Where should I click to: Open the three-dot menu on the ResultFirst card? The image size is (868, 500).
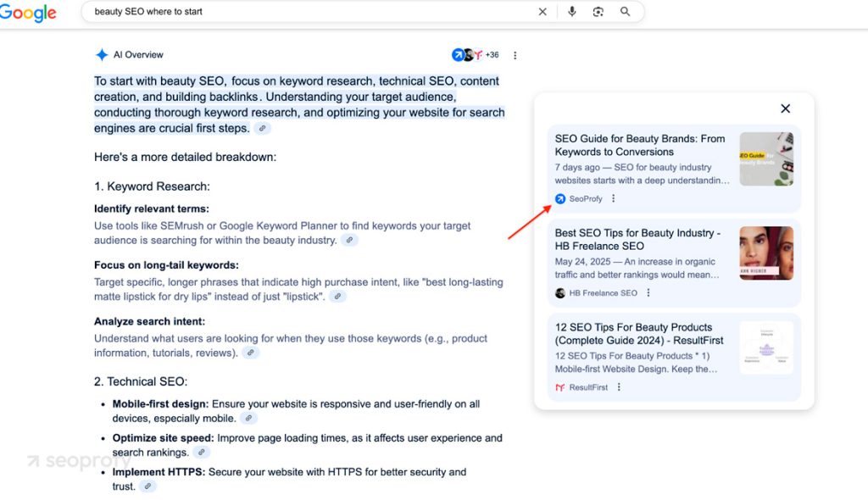[x=618, y=386]
